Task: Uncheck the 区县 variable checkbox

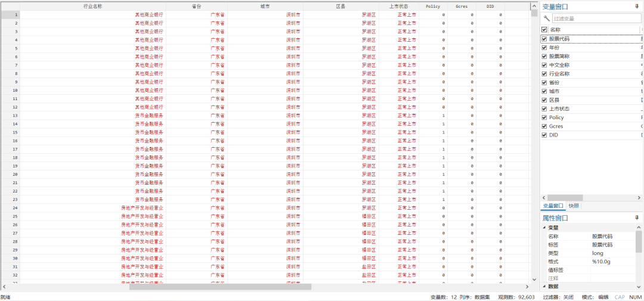Action: pyautogui.click(x=544, y=100)
